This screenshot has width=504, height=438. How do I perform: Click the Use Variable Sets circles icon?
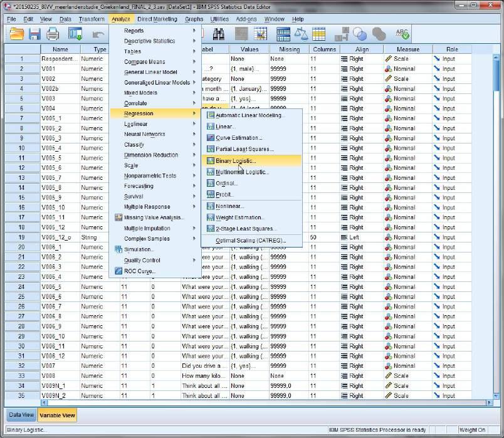point(360,34)
